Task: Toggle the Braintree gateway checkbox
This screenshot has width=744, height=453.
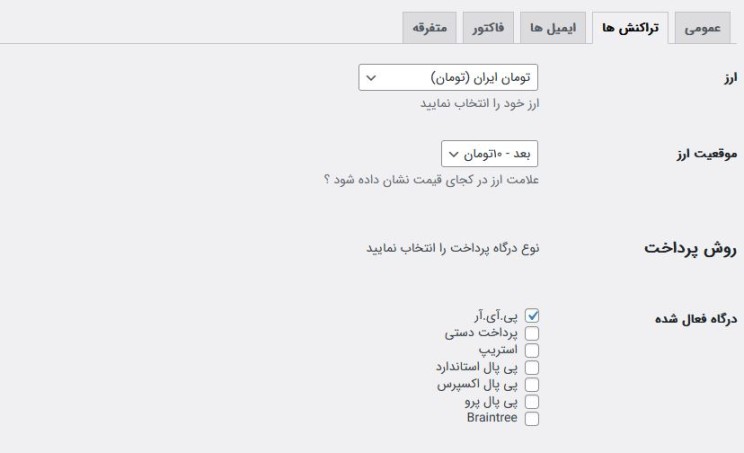Action: pos(532,417)
